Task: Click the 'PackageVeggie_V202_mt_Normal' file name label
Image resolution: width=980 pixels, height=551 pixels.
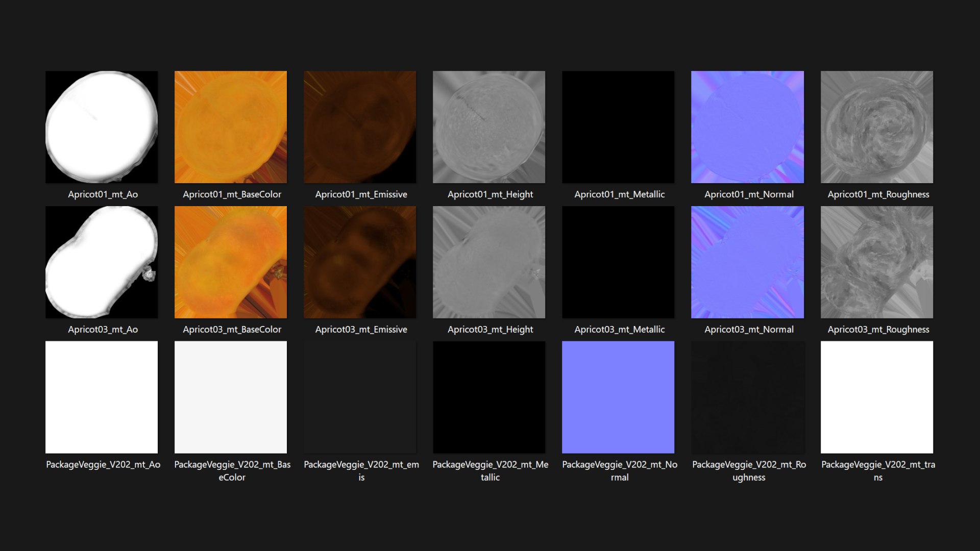Action: pyautogui.click(x=620, y=471)
